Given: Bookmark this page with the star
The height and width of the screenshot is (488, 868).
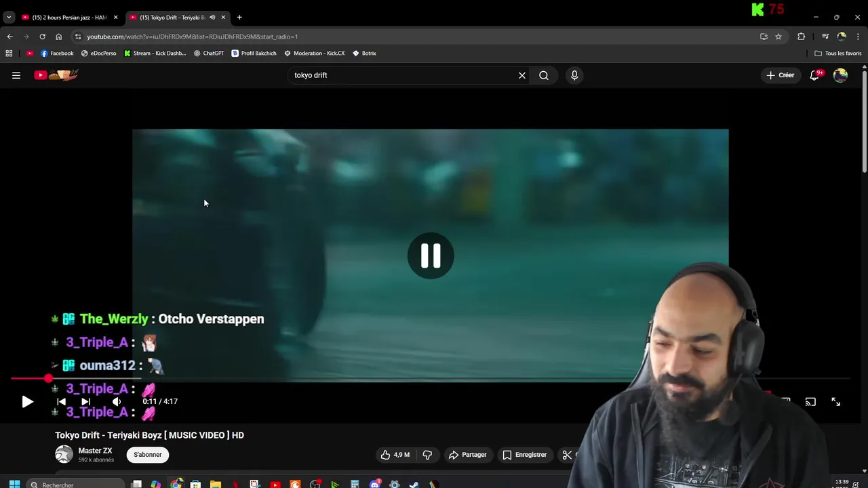Looking at the screenshot, I should (778, 37).
